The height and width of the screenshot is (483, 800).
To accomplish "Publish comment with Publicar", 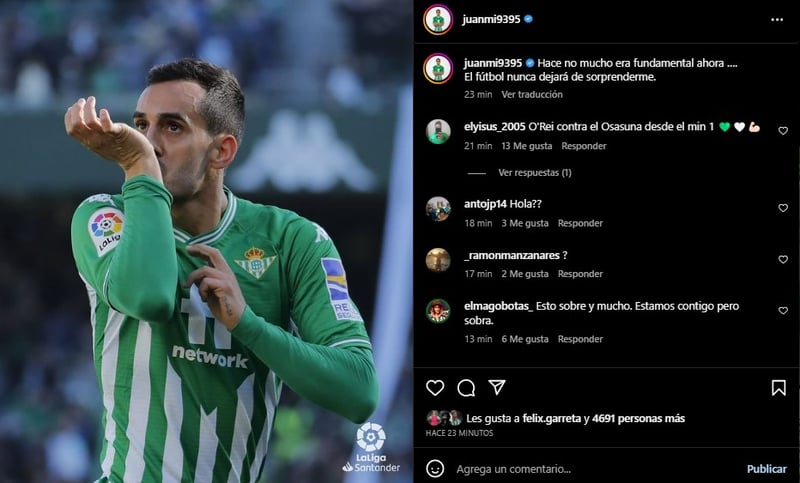I will point(766,469).
